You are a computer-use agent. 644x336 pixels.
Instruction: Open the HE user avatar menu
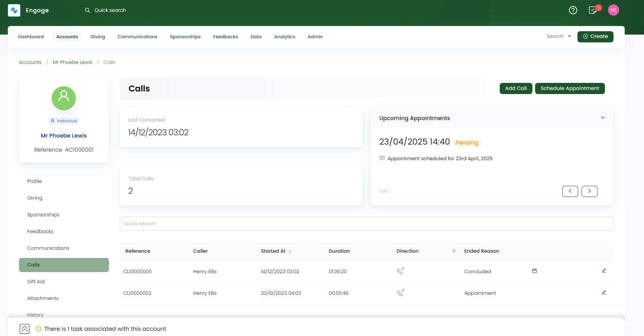click(x=614, y=10)
